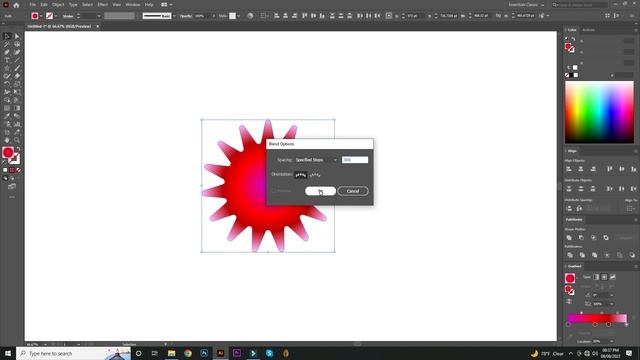This screenshot has width=640, height=360.
Task: Click the Illustrator icon in the taskbar
Action: click(220, 353)
